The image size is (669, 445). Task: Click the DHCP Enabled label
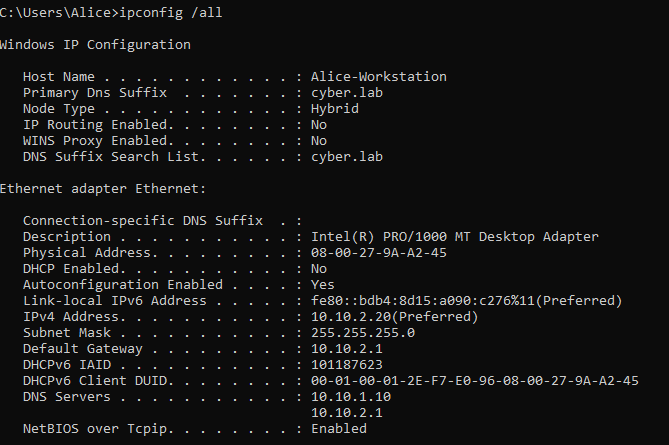pos(74,268)
